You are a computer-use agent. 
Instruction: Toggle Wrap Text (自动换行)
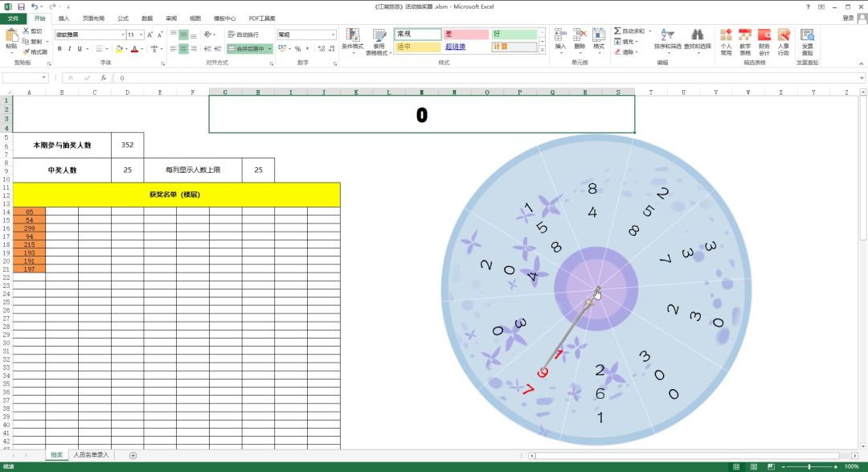point(244,35)
